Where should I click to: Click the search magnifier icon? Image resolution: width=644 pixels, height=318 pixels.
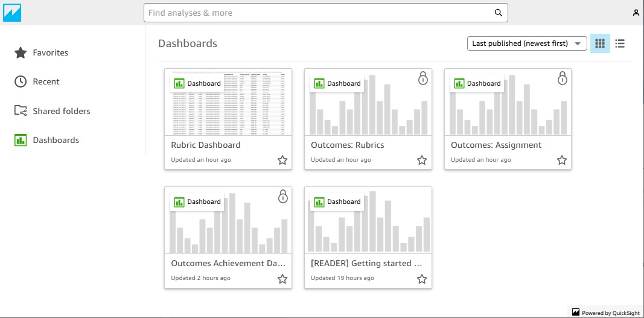(498, 13)
